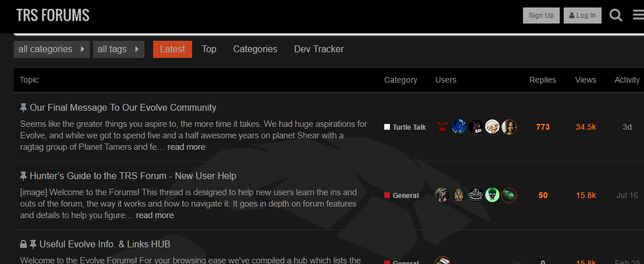This screenshot has width=644, height=264.
Task: Click the Users column header
Action: point(446,80)
